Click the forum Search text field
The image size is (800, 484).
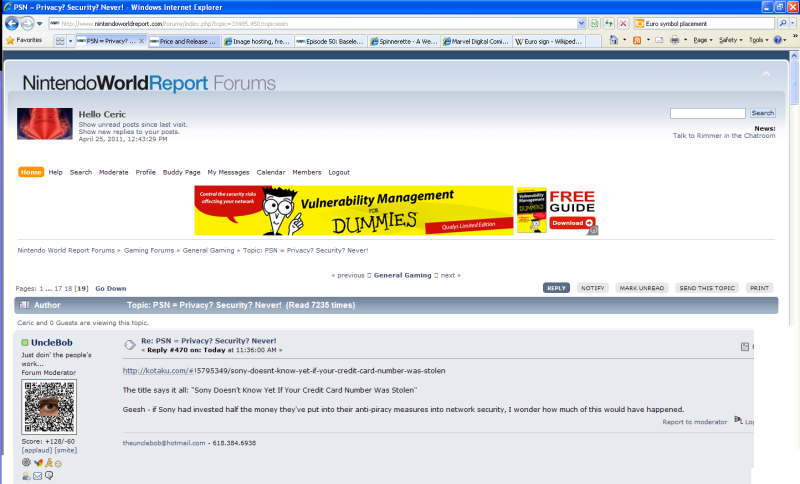coord(708,113)
